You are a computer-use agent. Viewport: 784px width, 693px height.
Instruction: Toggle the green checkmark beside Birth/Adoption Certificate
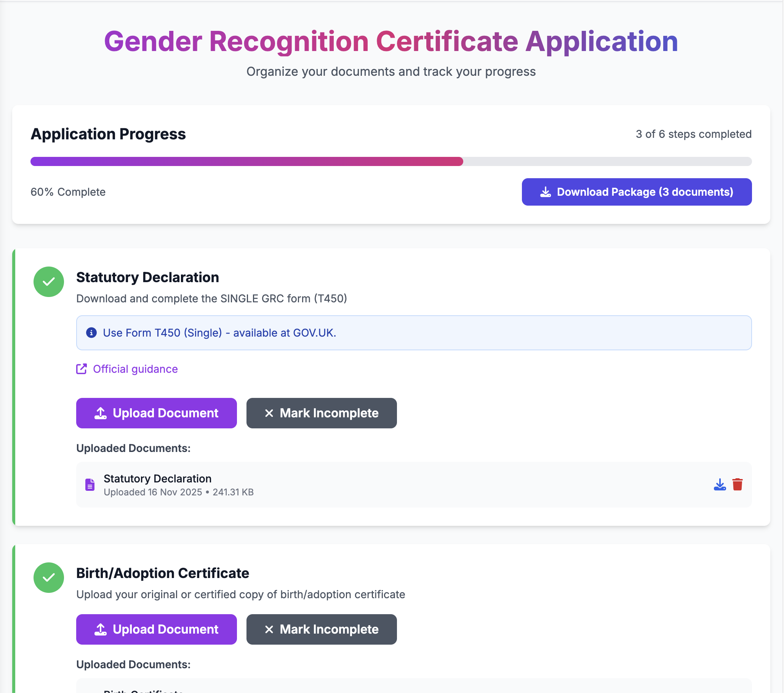point(49,578)
